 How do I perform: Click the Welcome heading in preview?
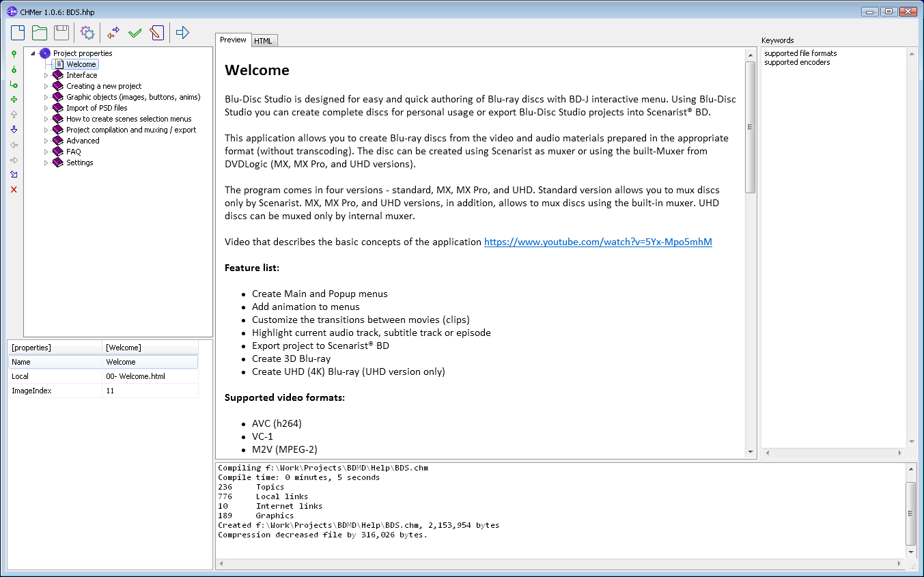coord(257,70)
